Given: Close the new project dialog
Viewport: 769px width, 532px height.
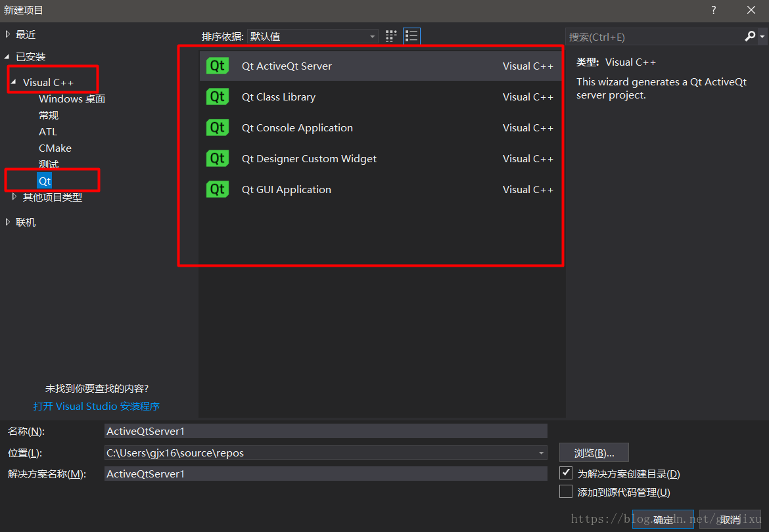Looking at the screenshot, I should pos(751,10).
